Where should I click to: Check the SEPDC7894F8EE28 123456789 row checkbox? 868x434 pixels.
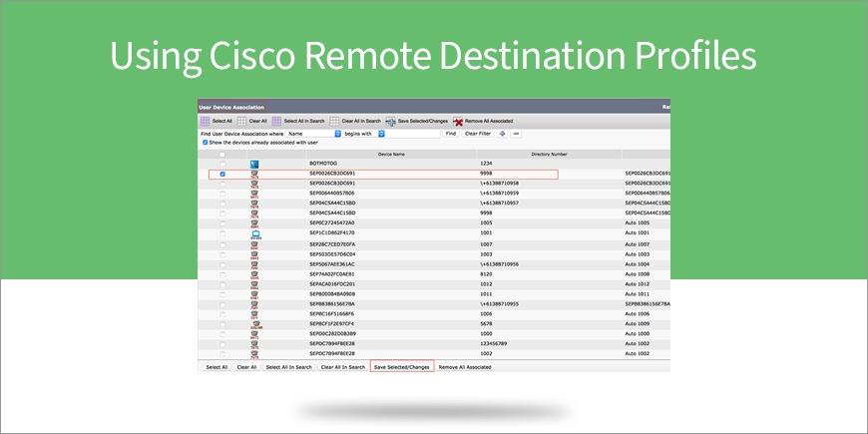[x=222, y=344]
